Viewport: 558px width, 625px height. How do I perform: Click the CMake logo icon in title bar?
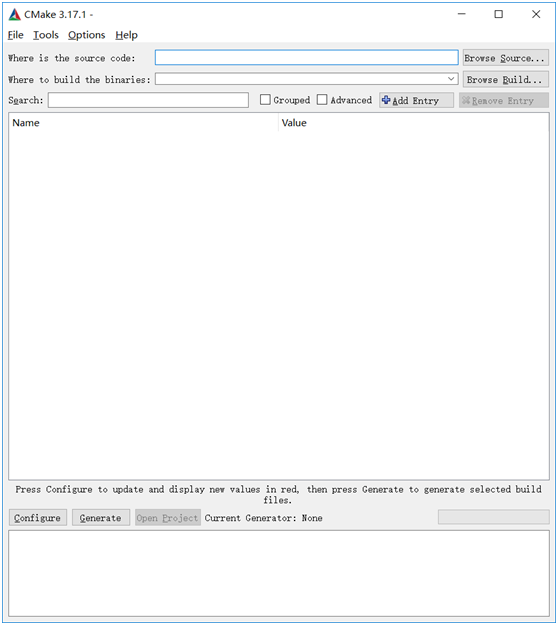click(14, 14)
